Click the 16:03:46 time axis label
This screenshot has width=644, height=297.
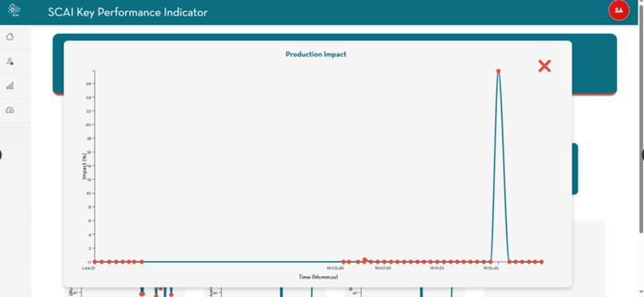(x=335, y=268)
